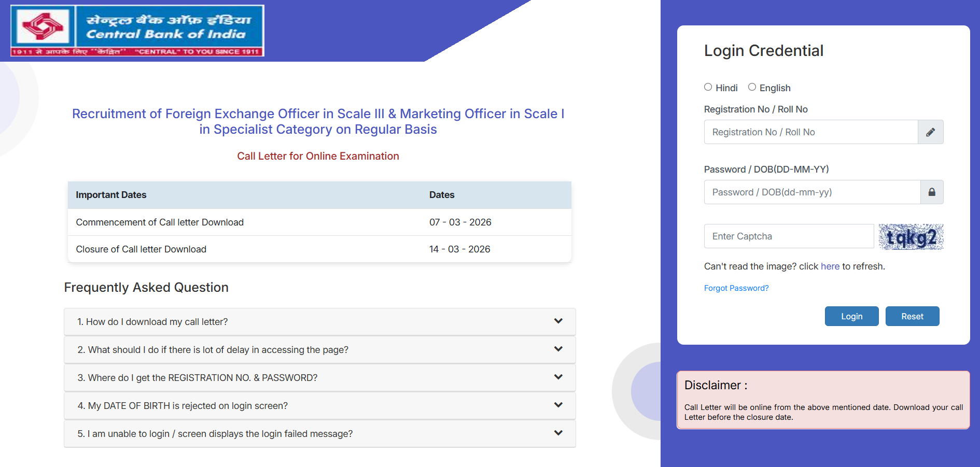Viewport: 980px width, 467px height.
Task: Click the Login button
Action: pyautogui.click(x=851, y=316)
